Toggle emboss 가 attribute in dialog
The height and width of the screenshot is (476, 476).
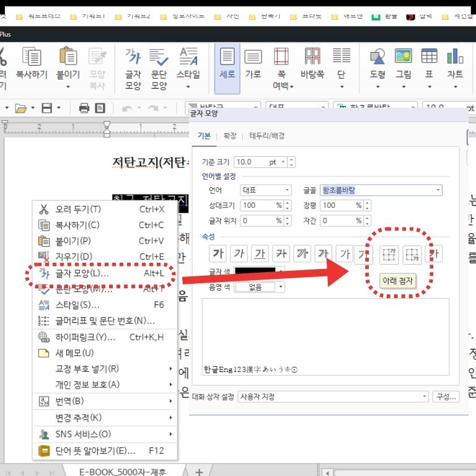(x=345, y=253)
